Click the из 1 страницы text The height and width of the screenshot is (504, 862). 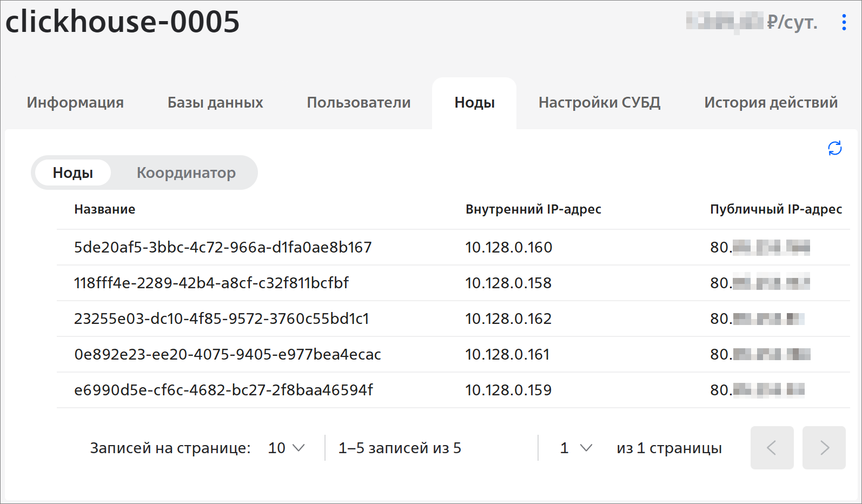tap(669, 448)
